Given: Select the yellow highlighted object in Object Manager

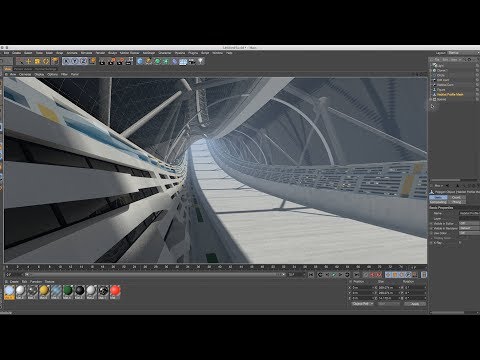Looking at the screenshot, I should pos(450,95).
